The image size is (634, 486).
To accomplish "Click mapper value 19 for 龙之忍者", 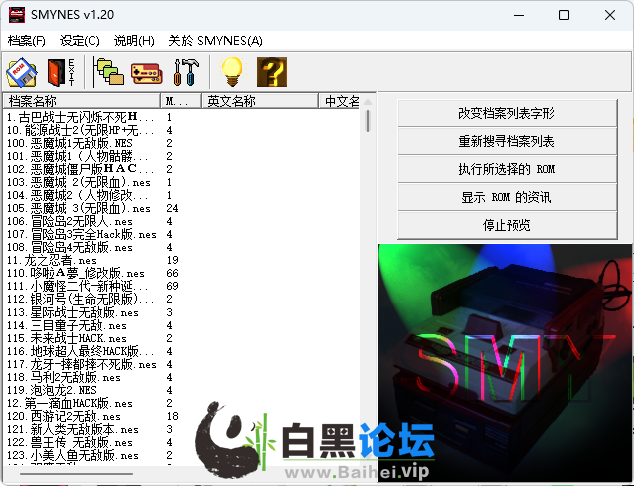I will (x=172, y=260).
